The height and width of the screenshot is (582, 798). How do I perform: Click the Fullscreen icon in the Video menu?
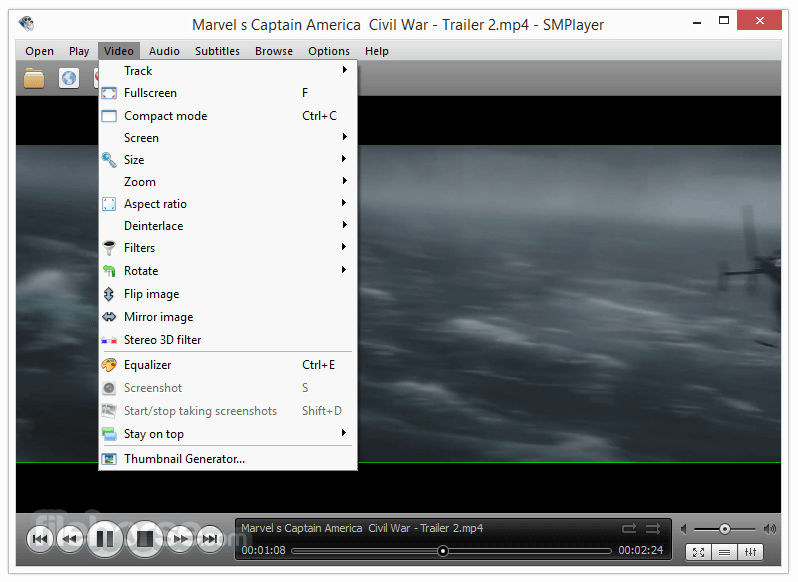pyautogui.click(x=109, y=93)
